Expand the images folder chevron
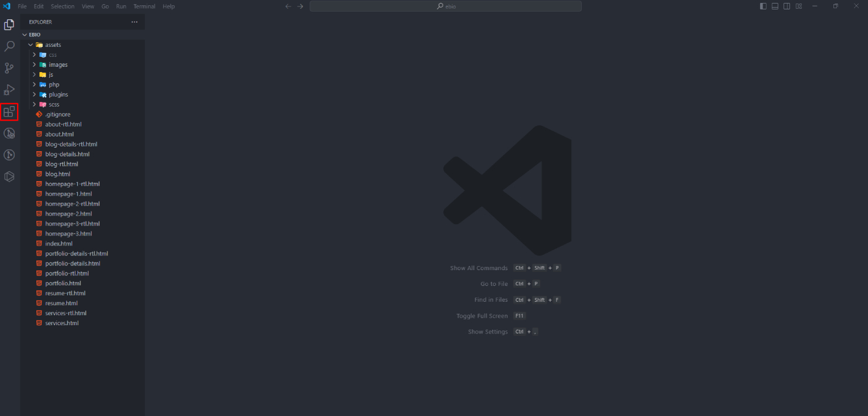868x416 pixels. point(35,64)
